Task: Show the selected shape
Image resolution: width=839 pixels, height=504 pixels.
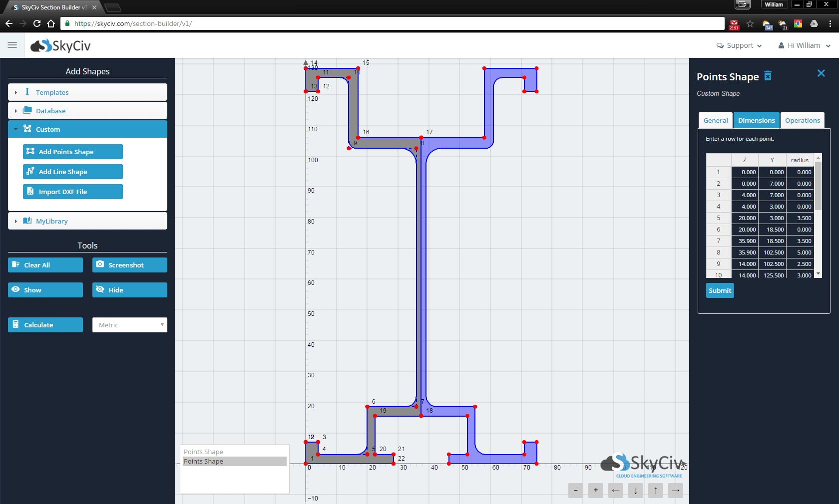Action: point(45,290)
